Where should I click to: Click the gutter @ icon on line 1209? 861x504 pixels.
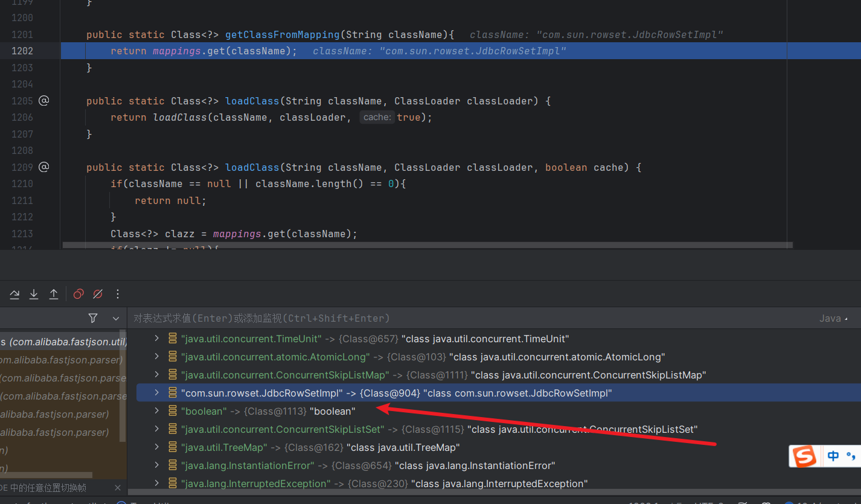pos(43,167)
